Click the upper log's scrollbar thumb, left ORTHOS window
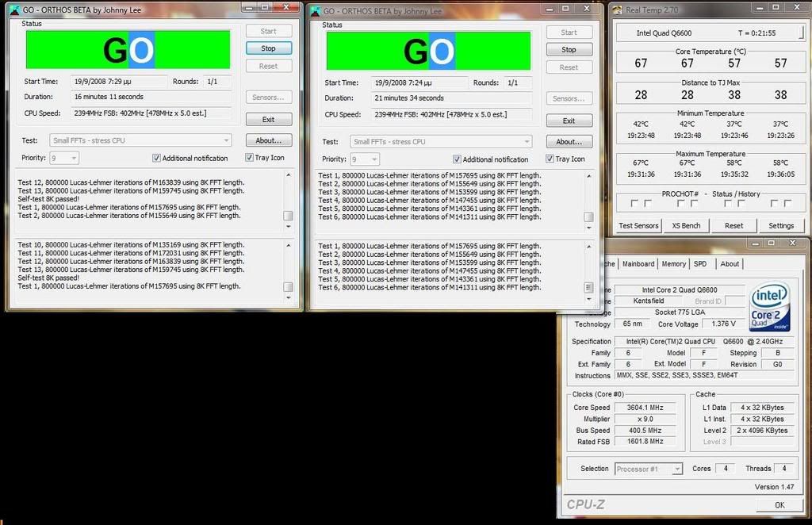Image resolution: width=812 pixels, height=525 pixels. coord(289,216)
